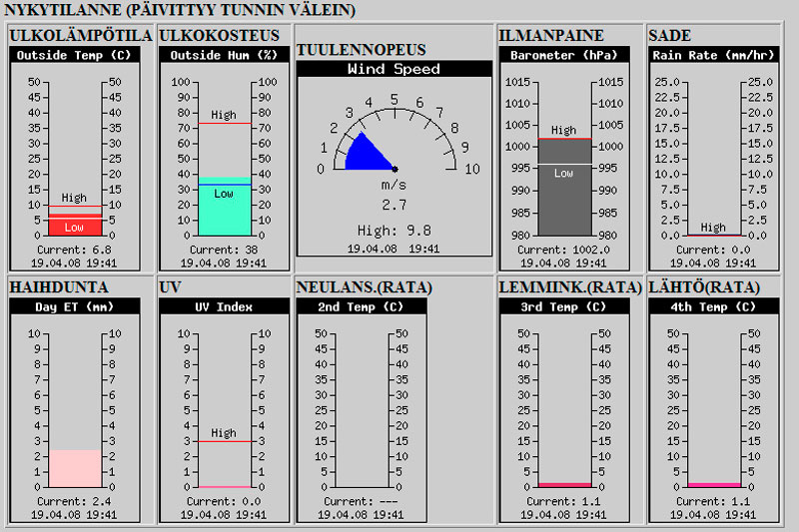Click the Current: --- reading under 2nd Temp

(x=361, y=501)
